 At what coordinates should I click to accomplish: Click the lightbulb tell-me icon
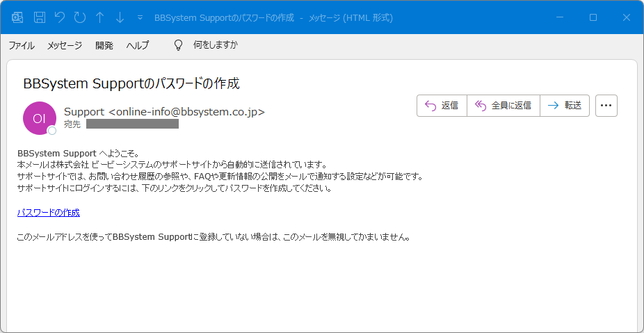point(178,45)
